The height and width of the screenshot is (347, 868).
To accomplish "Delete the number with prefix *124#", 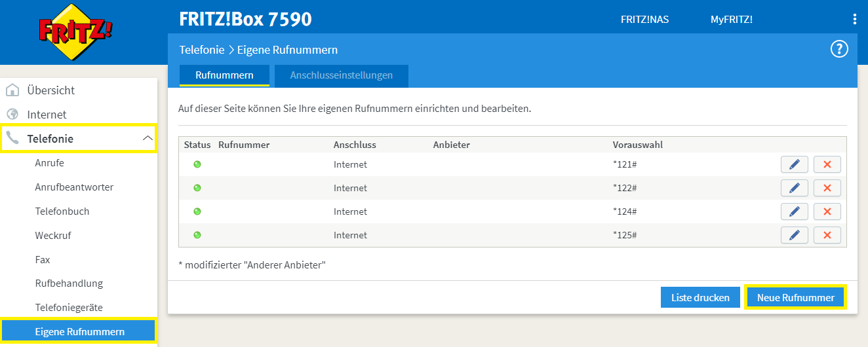I will coord(827,211).
